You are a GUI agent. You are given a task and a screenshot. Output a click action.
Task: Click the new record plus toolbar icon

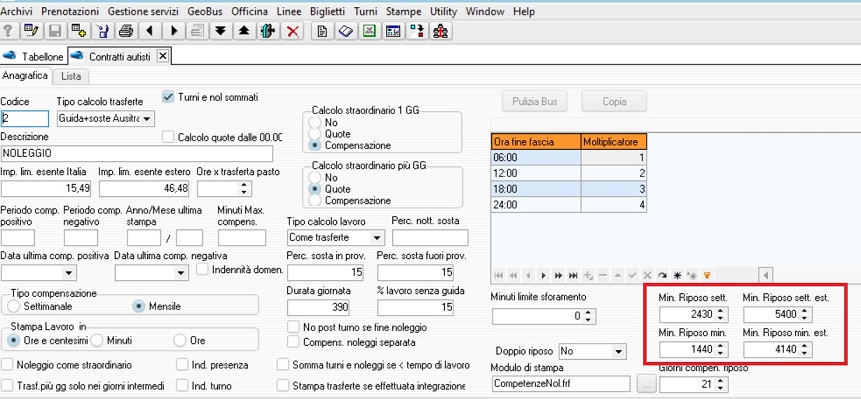click(79, 31)
